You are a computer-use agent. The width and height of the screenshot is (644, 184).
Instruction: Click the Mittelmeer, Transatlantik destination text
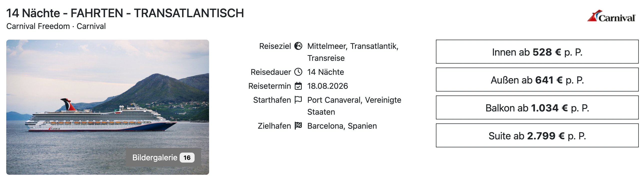(x=352, y=46)
